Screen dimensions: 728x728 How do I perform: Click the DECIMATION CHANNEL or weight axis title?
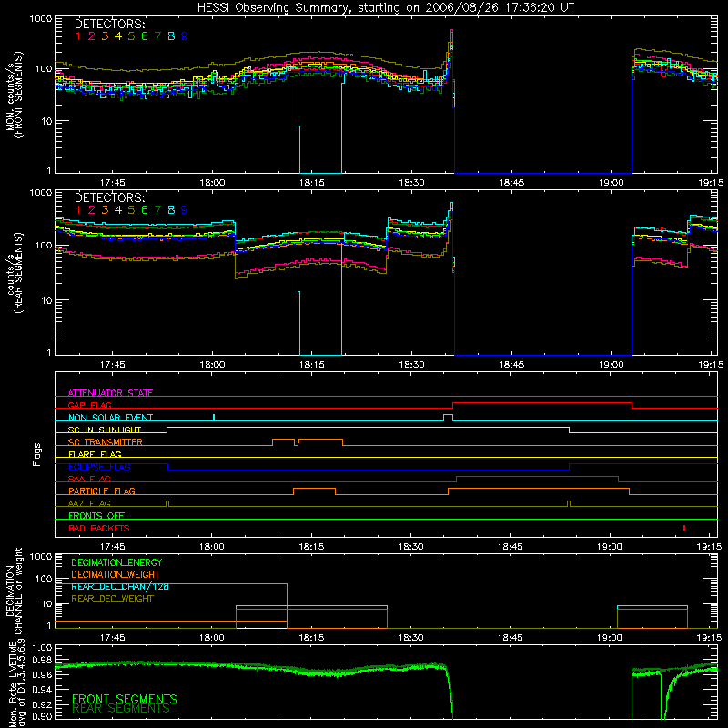[x=14, y=591]
